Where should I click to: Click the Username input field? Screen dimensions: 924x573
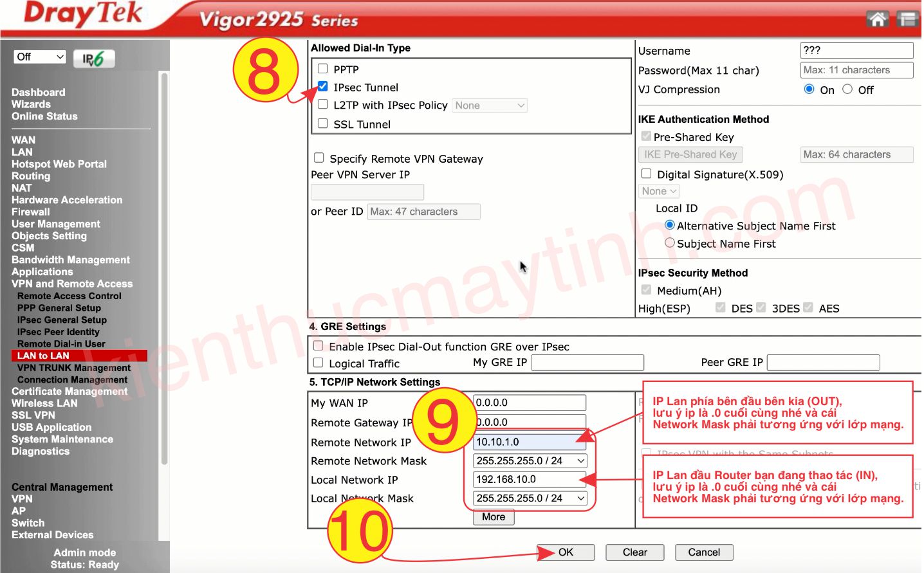(856, 50)
